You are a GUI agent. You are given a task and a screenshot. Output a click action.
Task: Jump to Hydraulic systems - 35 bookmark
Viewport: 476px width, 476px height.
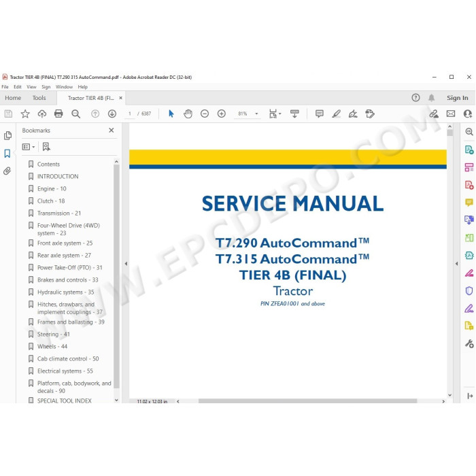pos(65,292)
